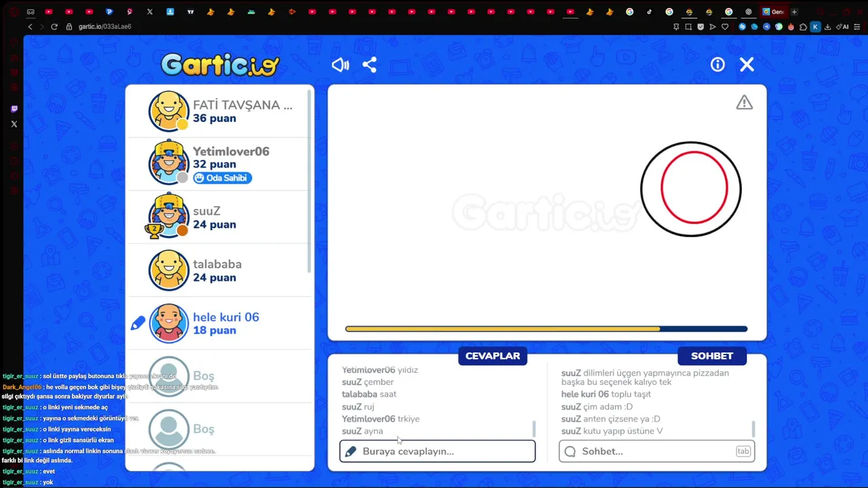Select the second empty Boş slot
Screen dimensions: 868x488
[x=220, y=429]
